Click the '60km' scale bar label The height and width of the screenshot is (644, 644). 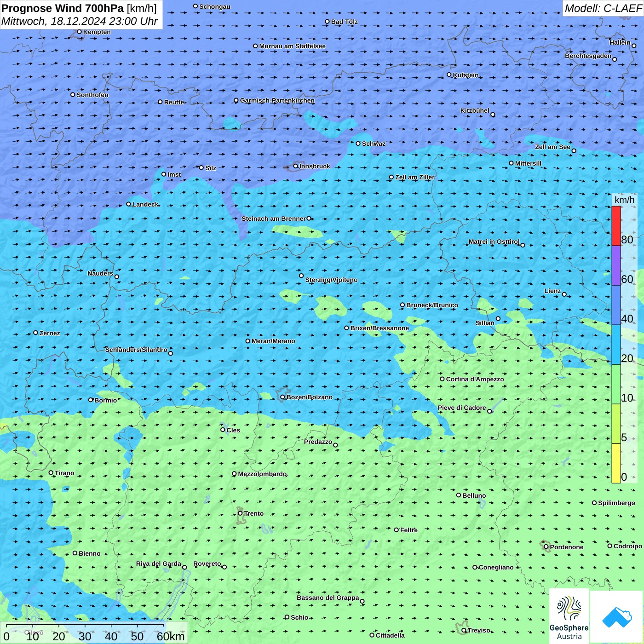pyautogui.click(x=171, y=636)
